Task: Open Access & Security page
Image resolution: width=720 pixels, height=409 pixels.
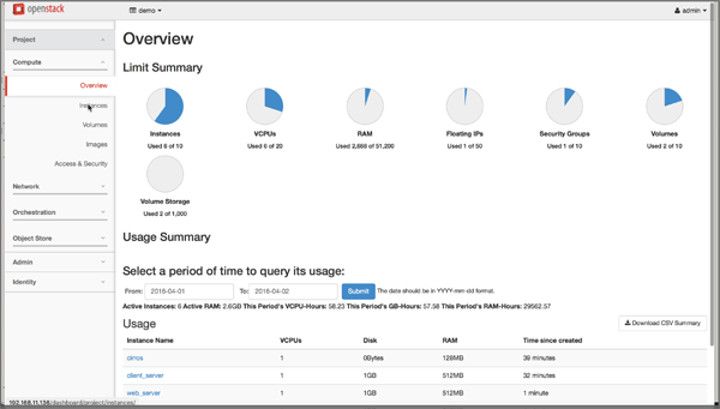Action: point(81,163)
